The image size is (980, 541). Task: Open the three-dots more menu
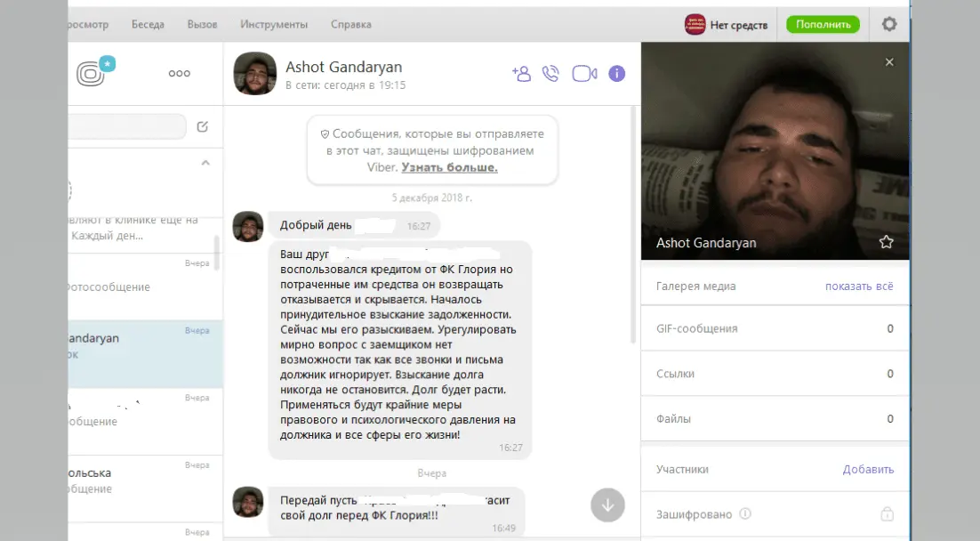[x=180, y=73]
